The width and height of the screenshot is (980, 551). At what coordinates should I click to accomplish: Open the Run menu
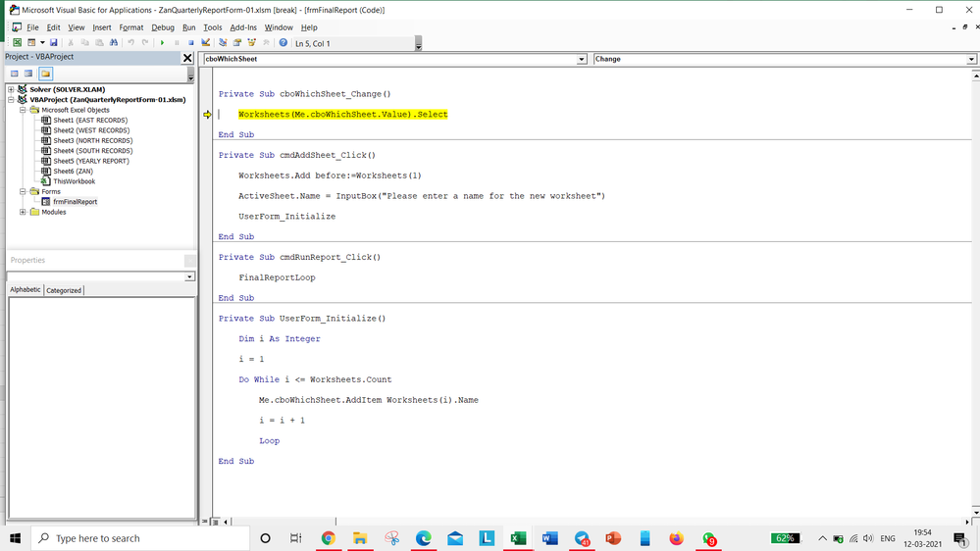(188, 27)
